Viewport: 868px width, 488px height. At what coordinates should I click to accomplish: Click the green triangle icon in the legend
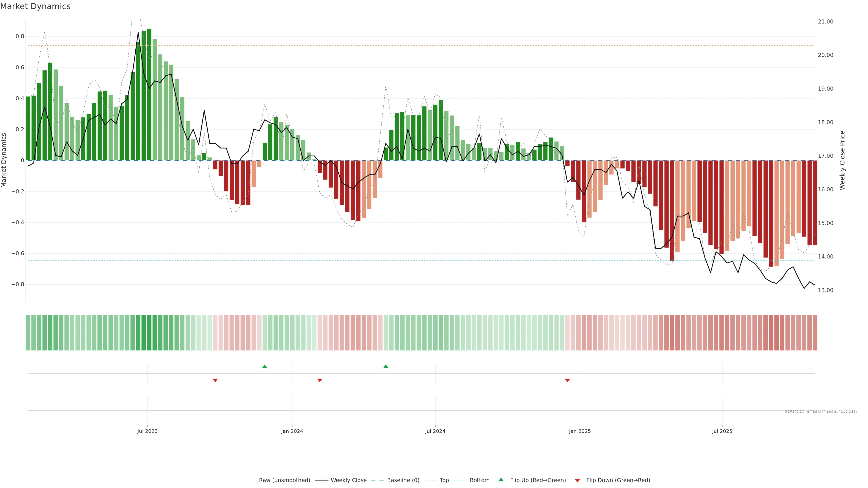click(501, 480)
